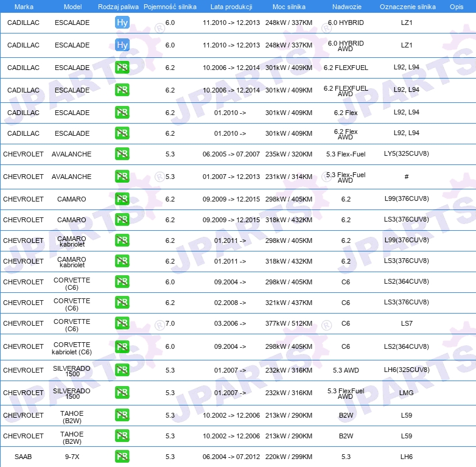Select the fuel icon in the Camaro kabriolet 298kW row
The image size is (476, 467).
(x=122, y=240)
